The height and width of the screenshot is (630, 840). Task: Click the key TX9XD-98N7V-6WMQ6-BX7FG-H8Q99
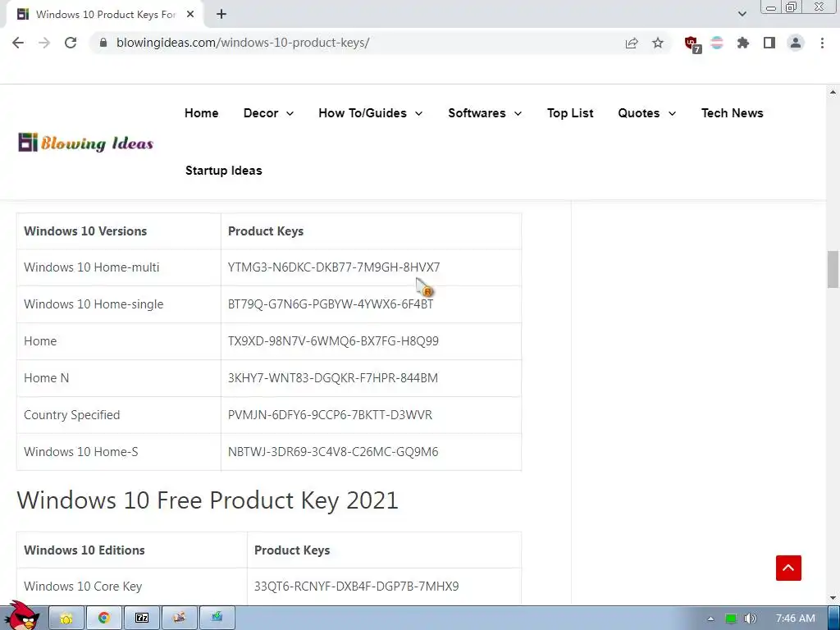[x=333, y=340]
